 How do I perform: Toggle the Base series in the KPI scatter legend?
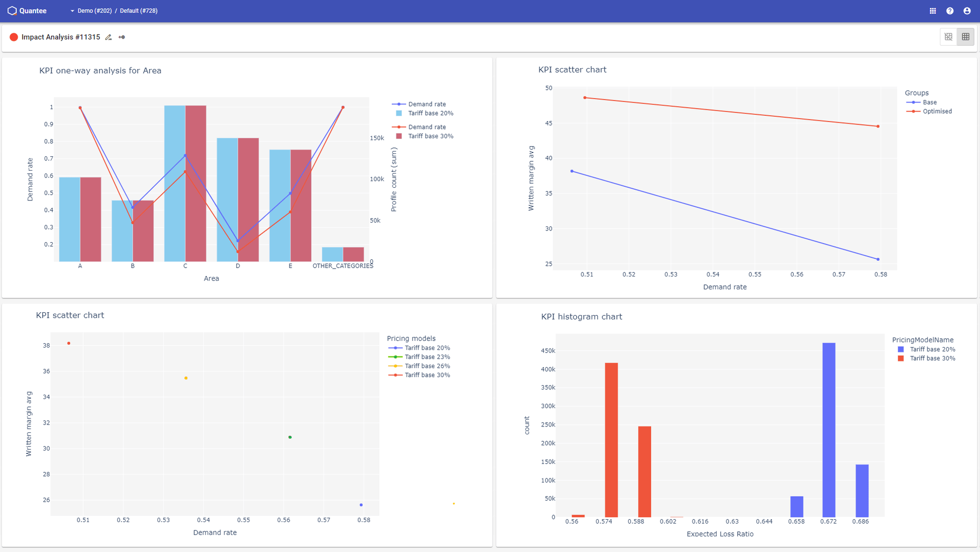(930, 102)
